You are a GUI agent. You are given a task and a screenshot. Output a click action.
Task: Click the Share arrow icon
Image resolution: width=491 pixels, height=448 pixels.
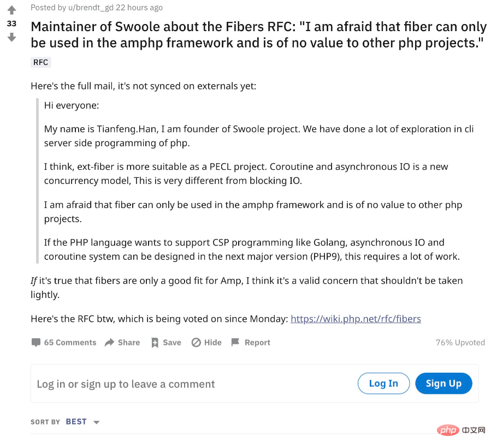click(109, 343)
